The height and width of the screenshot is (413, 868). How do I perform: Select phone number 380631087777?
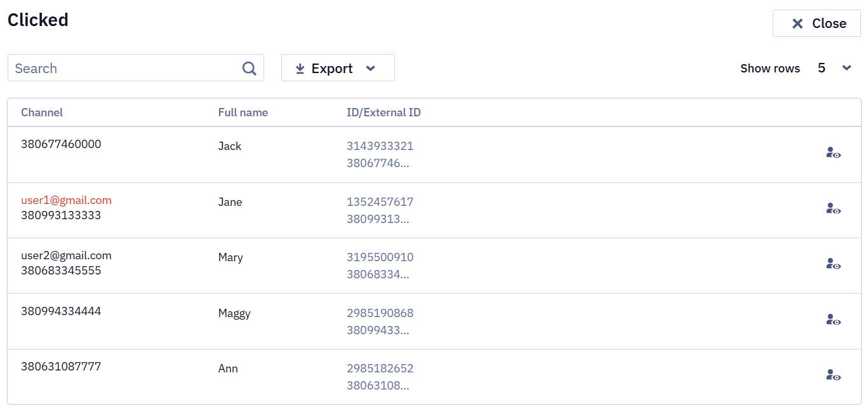pos(61,367)
